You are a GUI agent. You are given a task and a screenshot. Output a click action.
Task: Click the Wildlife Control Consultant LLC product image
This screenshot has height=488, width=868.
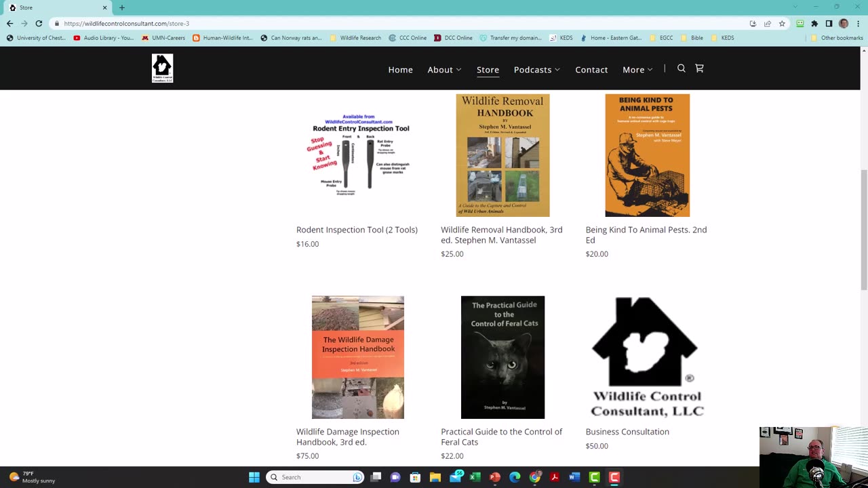click(648, 357)
